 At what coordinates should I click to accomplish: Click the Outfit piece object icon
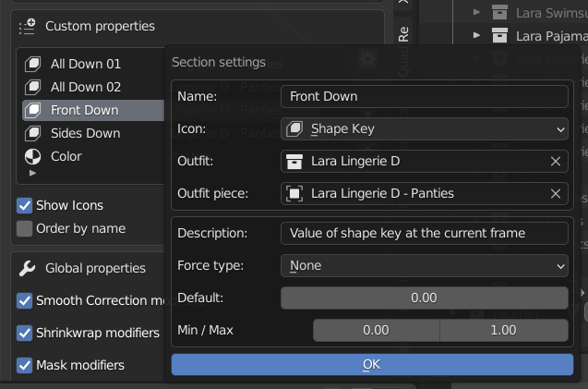[x=294, y=194]
